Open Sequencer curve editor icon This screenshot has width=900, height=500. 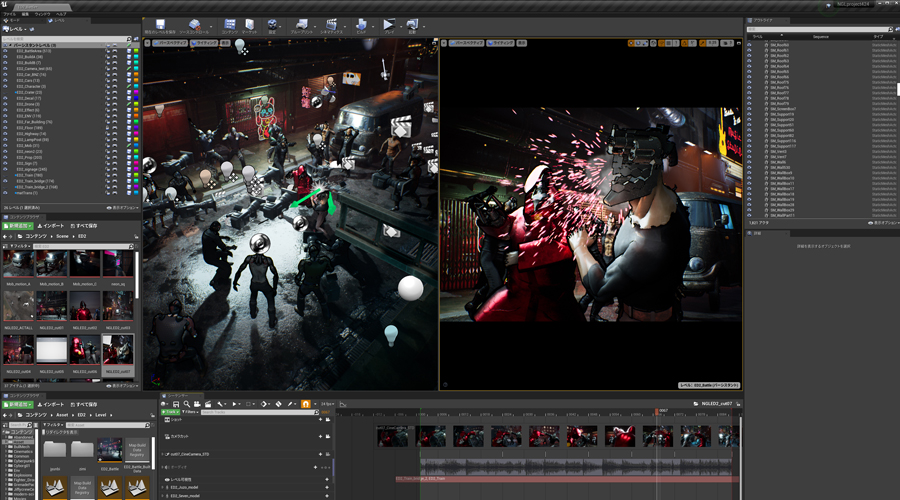tap(343, 404)
